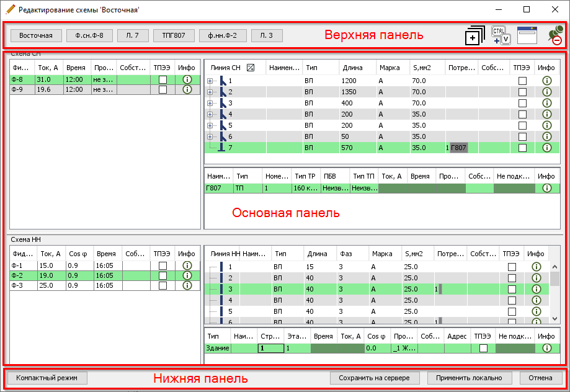This screenshot has height=392, width=570.
Task: Click scroll down arrow in НН lines table
Action: pyautogui.click(x=554, y=319)
